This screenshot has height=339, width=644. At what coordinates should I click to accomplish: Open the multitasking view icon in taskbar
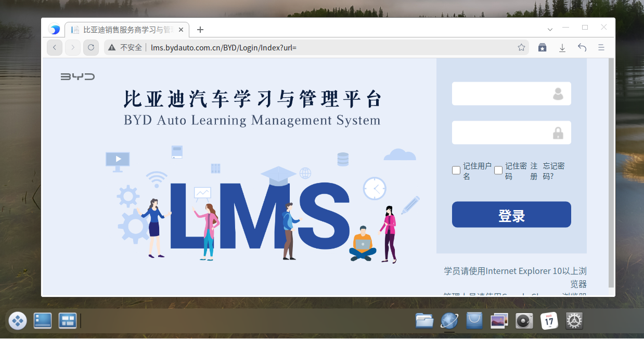point(68,321)
